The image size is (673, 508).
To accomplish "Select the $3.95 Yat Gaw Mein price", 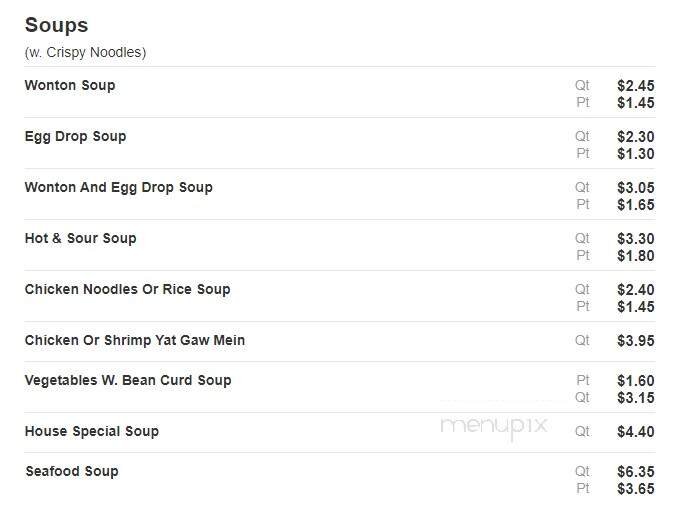I will click(x=636, y=341).
